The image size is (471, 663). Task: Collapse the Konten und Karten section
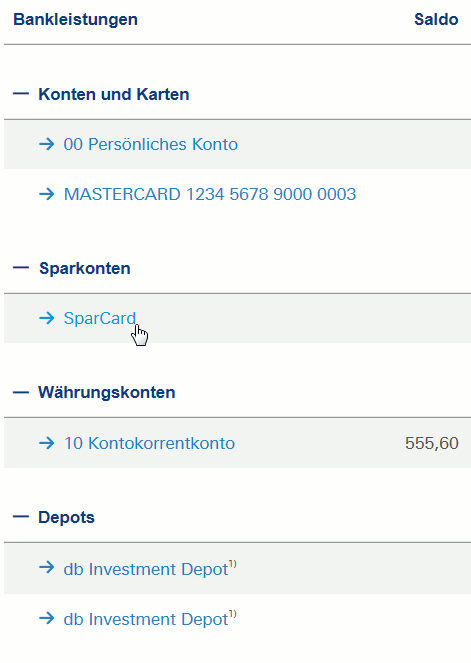point(21,94)
